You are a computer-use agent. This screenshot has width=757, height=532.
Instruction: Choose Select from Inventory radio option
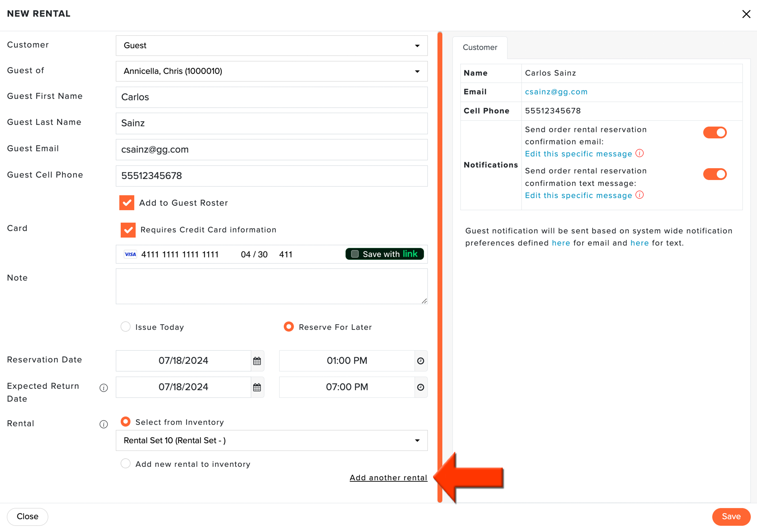coord(125,422)
